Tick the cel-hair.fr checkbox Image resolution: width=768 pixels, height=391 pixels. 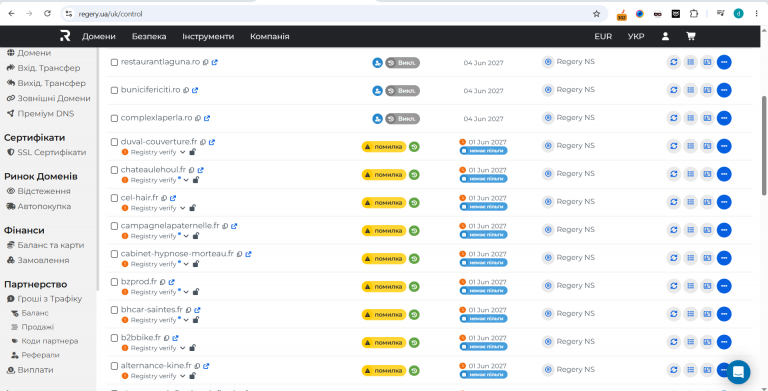(114, 198)
